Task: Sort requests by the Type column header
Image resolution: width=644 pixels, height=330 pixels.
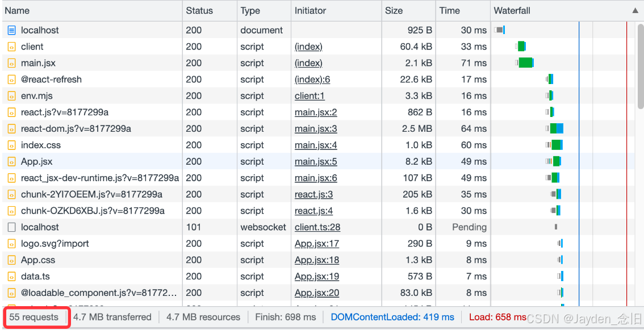Action: [x=264, y=11]
